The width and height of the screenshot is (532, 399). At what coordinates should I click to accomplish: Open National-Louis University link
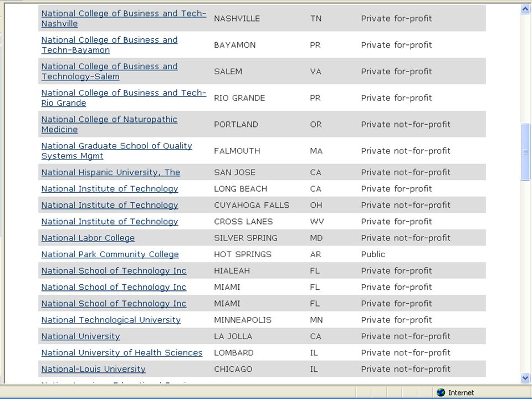pyautogui.click(x=93, y=369)
